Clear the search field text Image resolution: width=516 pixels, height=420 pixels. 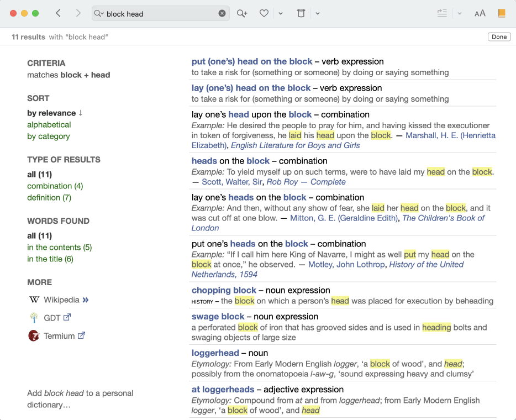(x=222, y=13)
